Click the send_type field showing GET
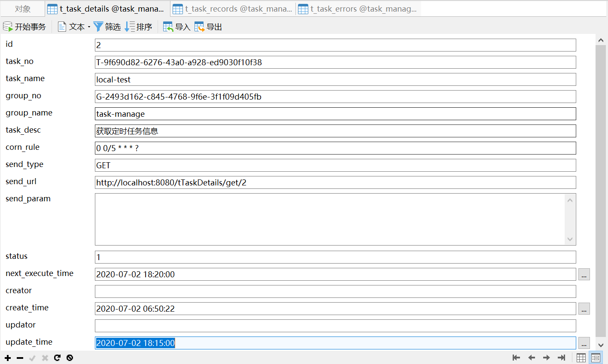This screenshot has height=364, width=608. pyautogui.click(x=335, y=165)
